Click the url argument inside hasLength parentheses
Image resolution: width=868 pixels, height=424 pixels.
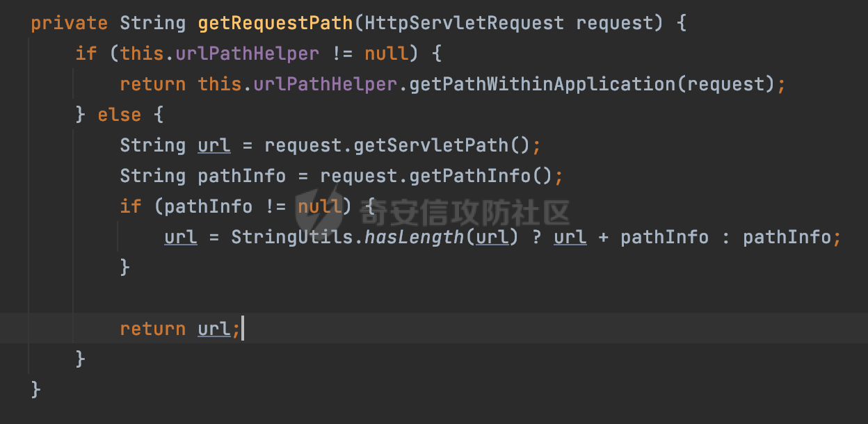(x=492, y=237)
